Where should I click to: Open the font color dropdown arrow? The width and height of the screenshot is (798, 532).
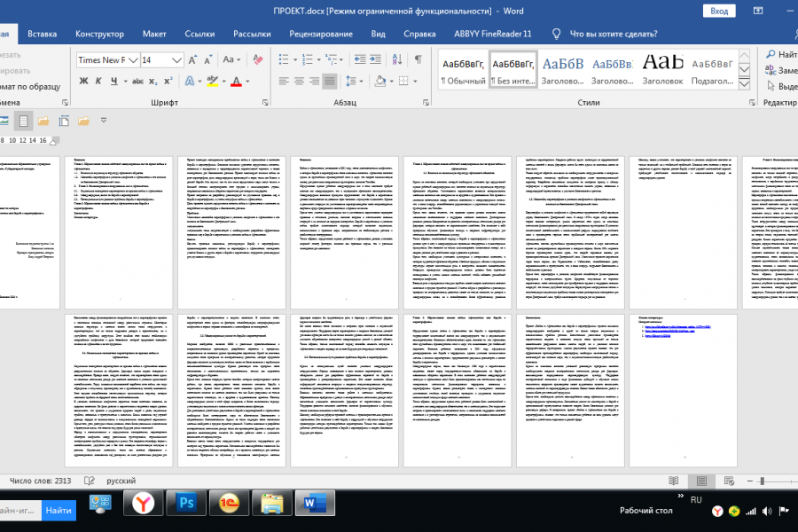pos(248,81)
